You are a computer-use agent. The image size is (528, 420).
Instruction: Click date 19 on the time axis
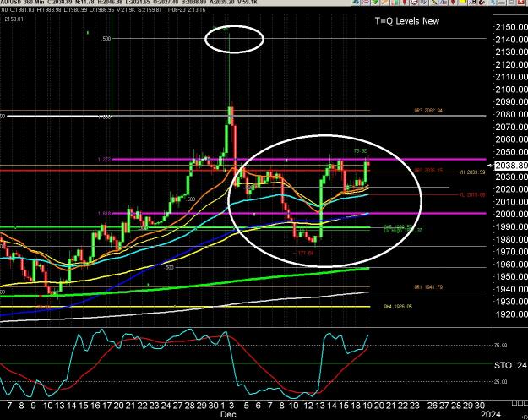click(x=367, y=406)
